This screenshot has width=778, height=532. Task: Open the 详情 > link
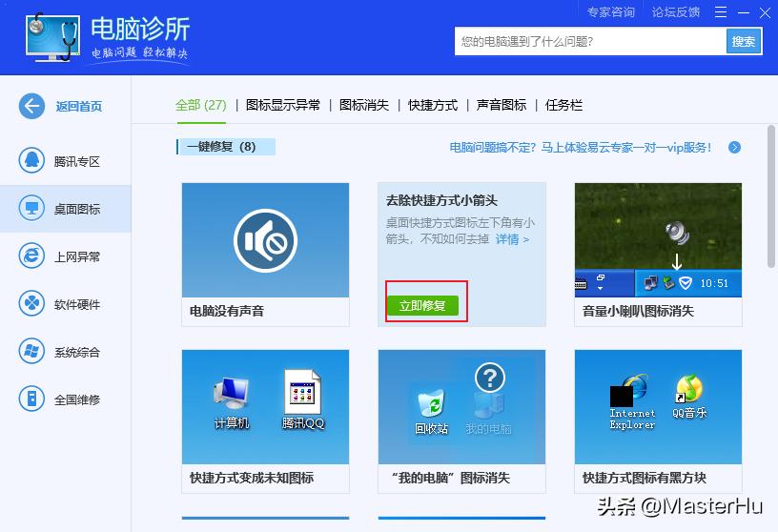[x=512, y=239]
